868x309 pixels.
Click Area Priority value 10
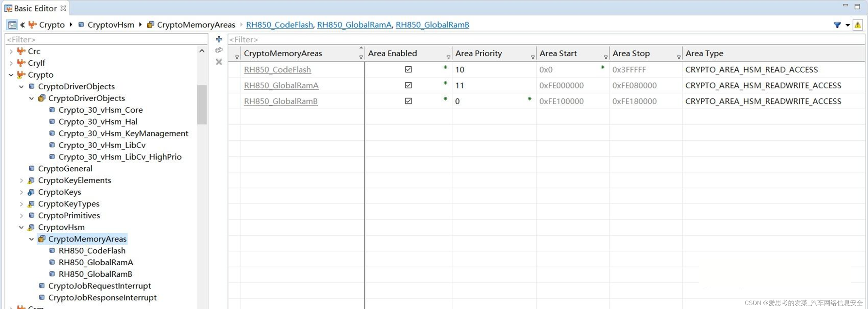tap(459, 70)
